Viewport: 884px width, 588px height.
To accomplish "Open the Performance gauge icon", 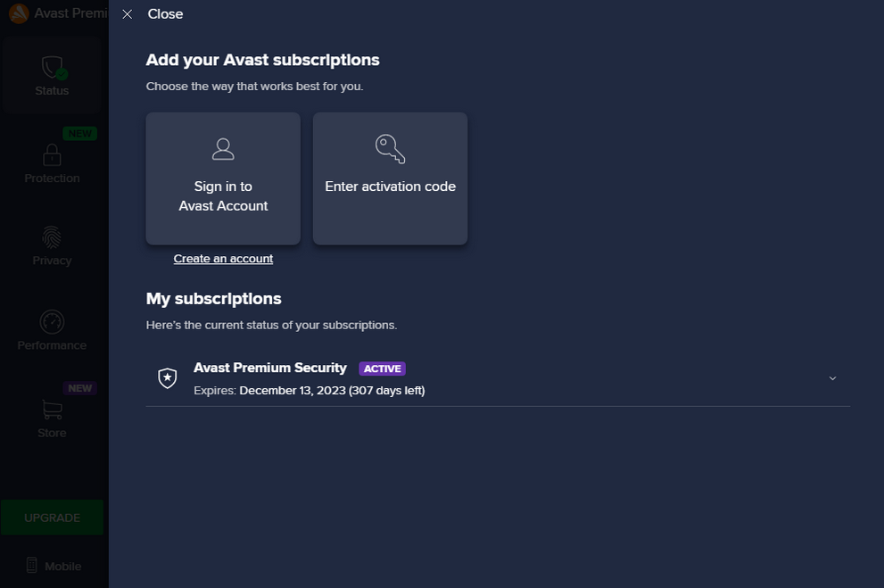I will [52, 322].
